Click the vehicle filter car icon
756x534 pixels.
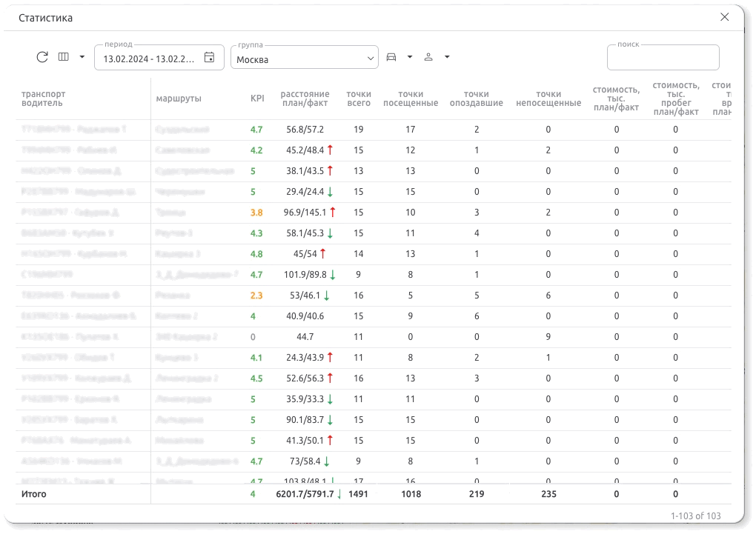click(x=392, y=57)
